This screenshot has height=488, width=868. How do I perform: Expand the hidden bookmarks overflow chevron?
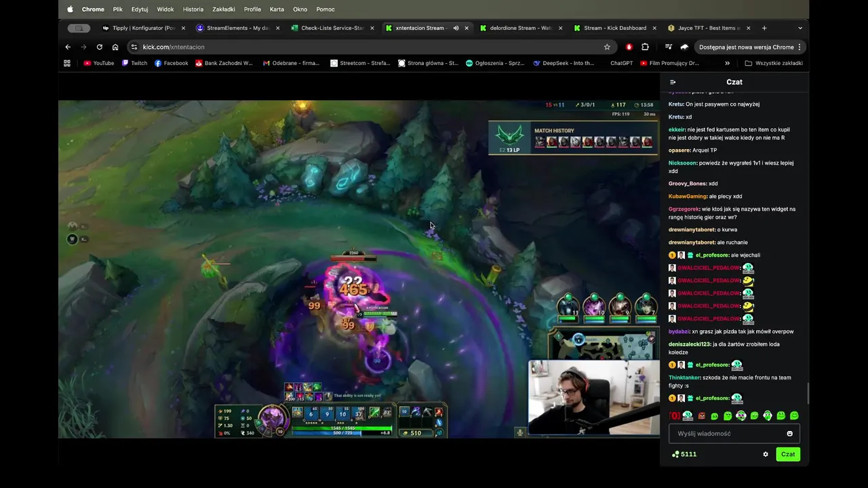[x=727, y=63]
